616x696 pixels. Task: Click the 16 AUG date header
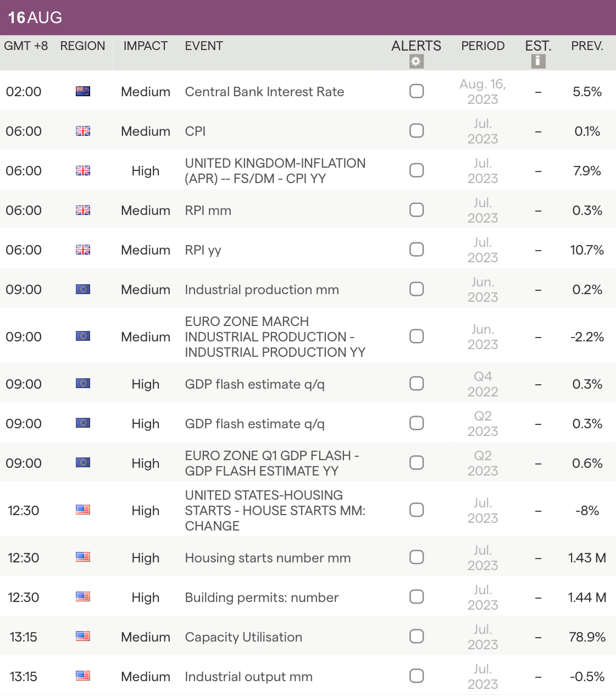pyautogui.click(x=35, y=18)
